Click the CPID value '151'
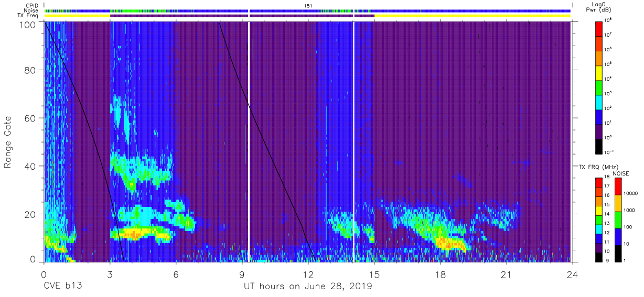Viewport: 644px width, 297px height. coord(308,5)
